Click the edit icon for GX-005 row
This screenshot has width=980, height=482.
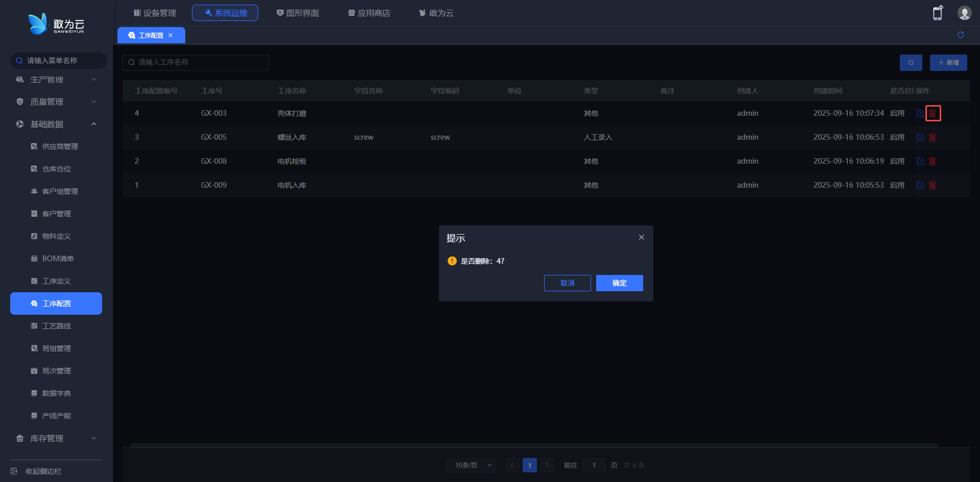click(920, 137)
